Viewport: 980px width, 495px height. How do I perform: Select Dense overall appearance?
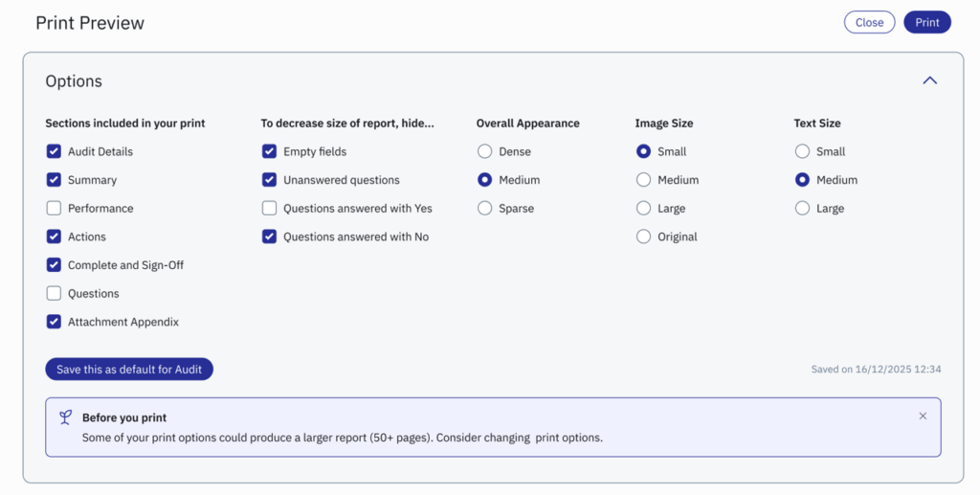(485, 151)
